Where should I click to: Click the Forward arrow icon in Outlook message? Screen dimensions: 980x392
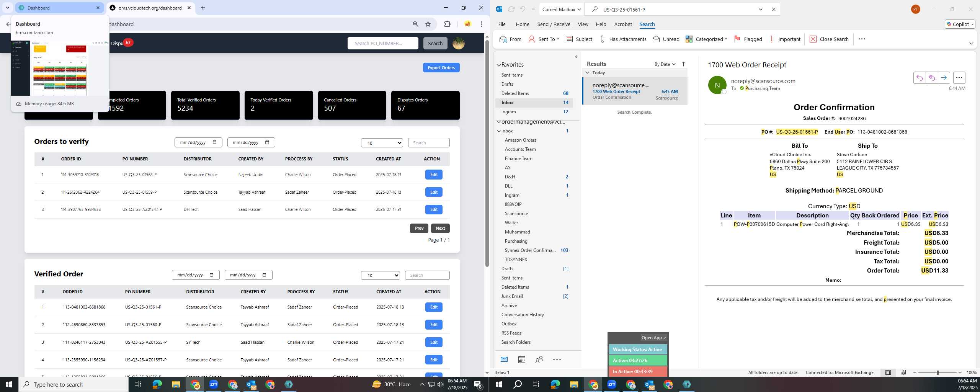pos(944,78)
